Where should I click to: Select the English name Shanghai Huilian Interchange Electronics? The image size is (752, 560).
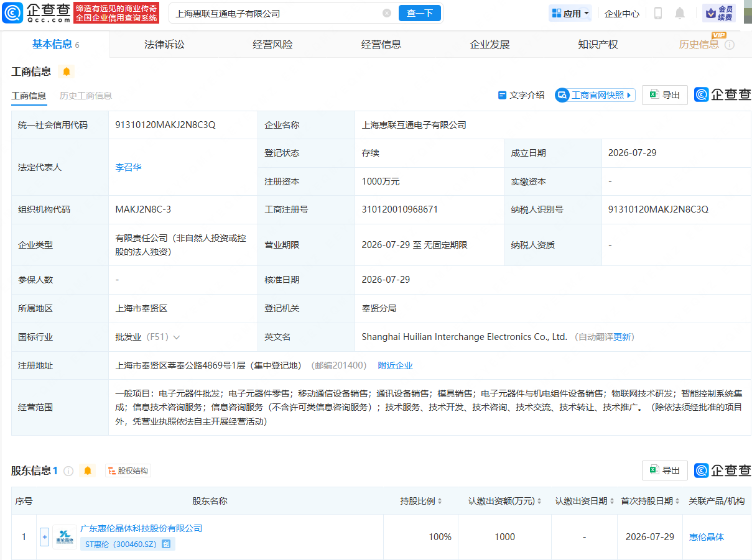tap(465, 337)
